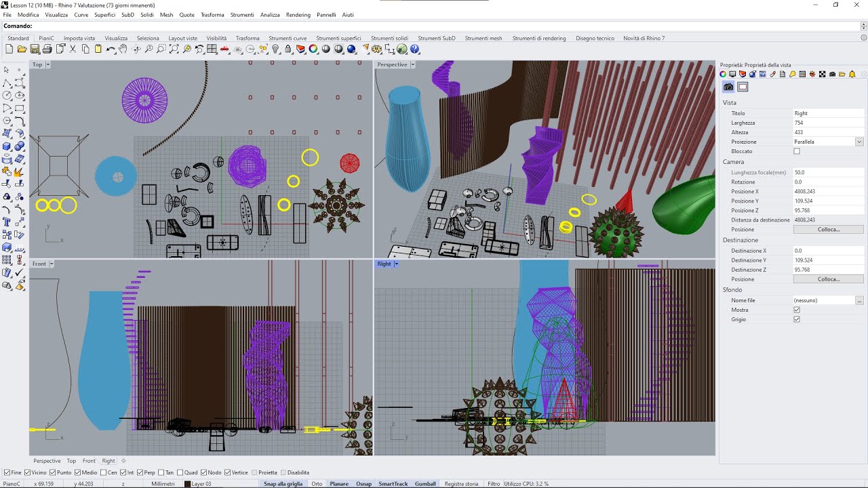Viewport: 868px width, 488px height.
Task: Click the Print icon in the toolbar
Action: [x=47, y=49]
